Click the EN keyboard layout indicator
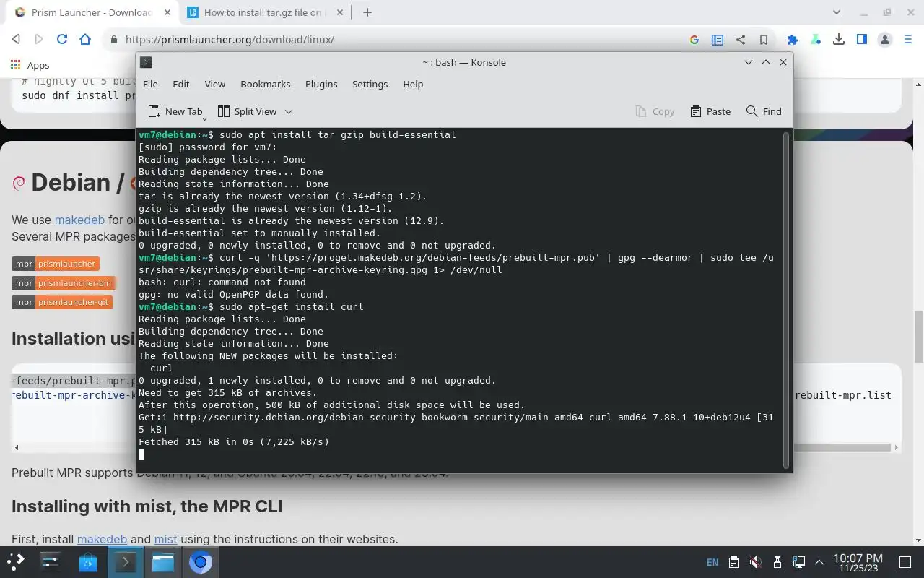Image resolution: width=924 pixels, height=578 pixels. coord(712,562)
